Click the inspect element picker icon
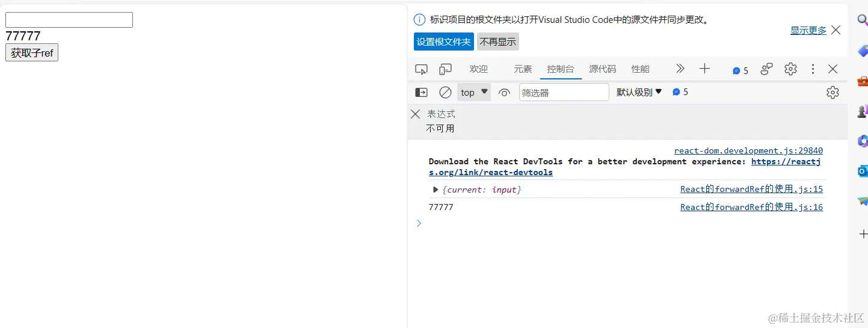The width and height of the screenshot is (868, 328). point(421,69)
